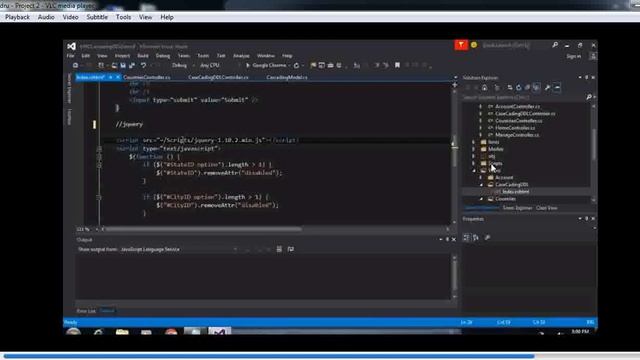The image size is (640, 360).
Task: Switch to CountriesController.cs tab
Action: pos(147,77)
